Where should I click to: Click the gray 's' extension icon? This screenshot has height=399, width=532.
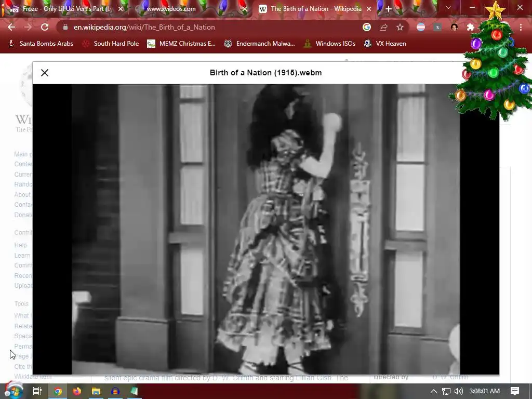click(x=437, y=27)
